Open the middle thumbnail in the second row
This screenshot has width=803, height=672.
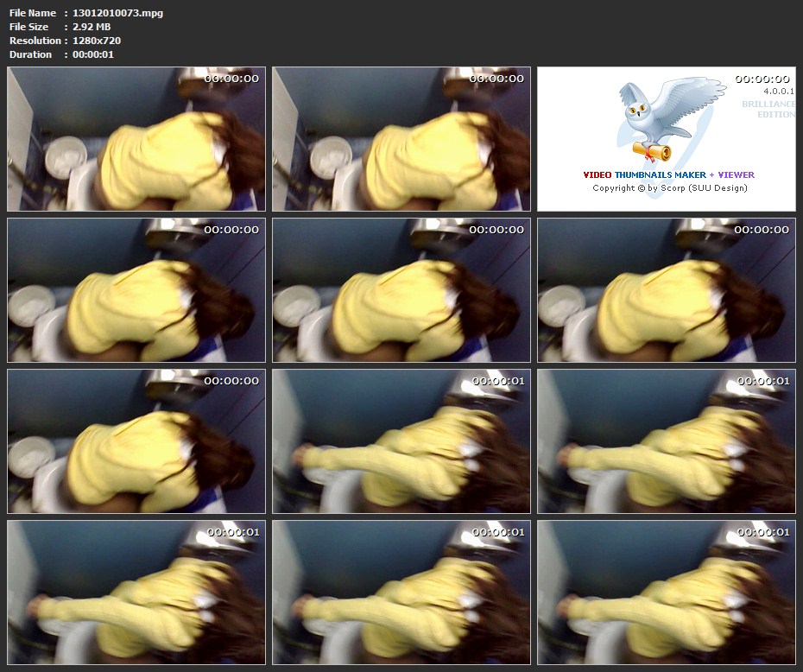401,290
